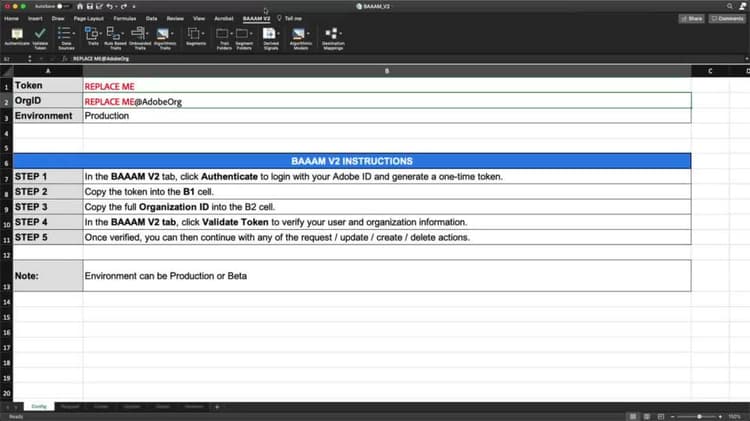This screenshot has height=421, width=750.
Task: Click the Segment Folders icon
Action: pos(242,33)
